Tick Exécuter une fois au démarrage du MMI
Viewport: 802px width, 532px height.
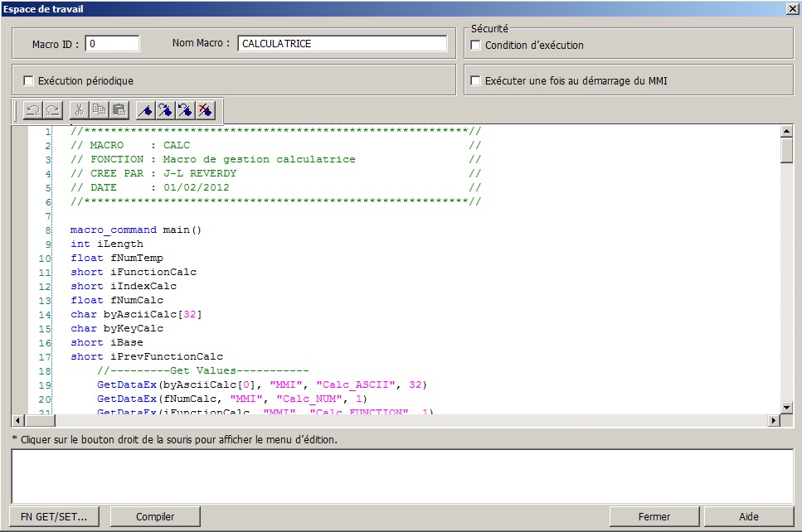coord(476,81)
